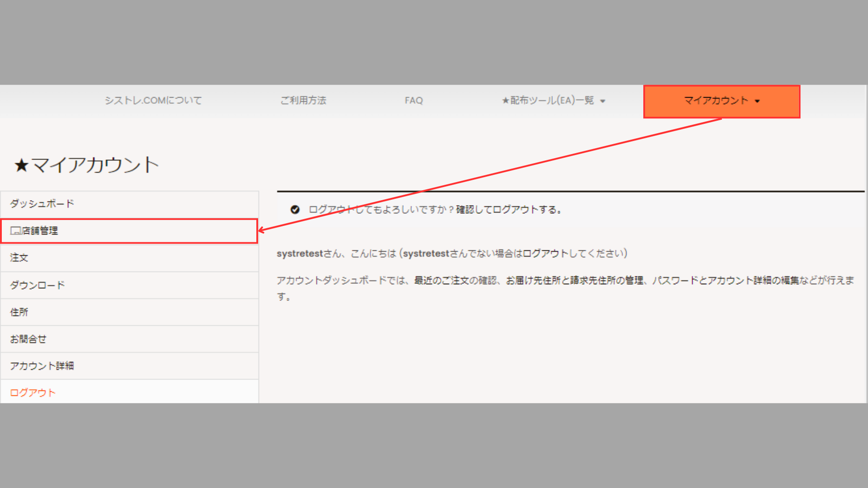Click the ログアウト link in the greeting text

pyautogui.click(x=545, y=253)
